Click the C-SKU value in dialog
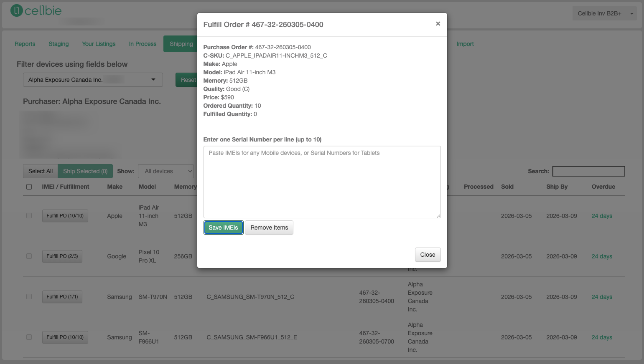The image size is (644, 364). tap(276, 56)
